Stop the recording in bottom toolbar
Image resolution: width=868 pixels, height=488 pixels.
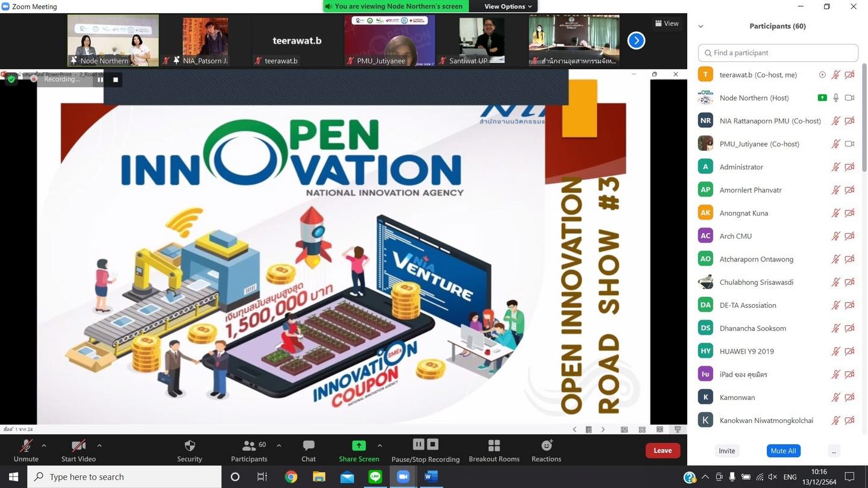point(432,445)
